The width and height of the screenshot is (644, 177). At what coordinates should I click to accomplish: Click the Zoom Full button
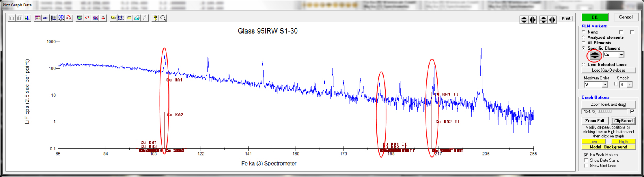(594, 121)
